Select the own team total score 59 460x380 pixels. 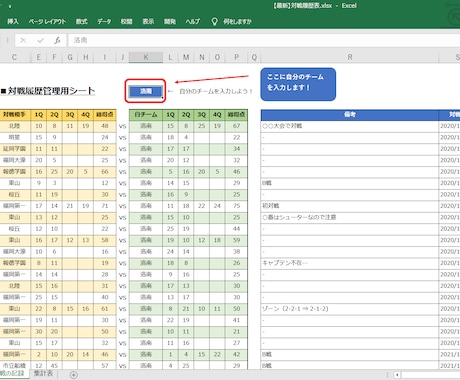pos(236,240)
